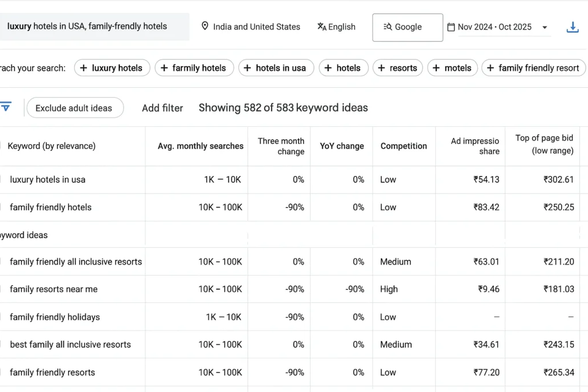Screen dimensions: 588x392
Task: Select the keyword 'family resorts near me'
Action: pyautogui.click(x=55, y=289)
